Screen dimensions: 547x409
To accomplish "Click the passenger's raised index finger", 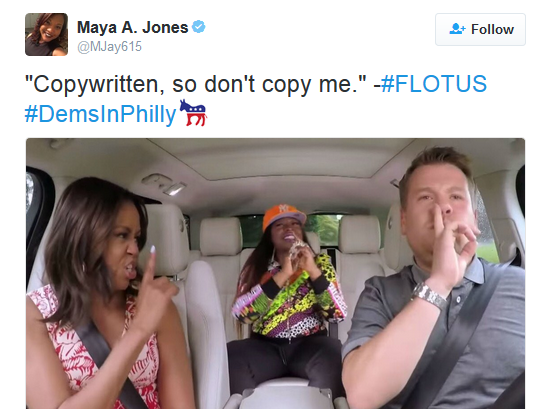I will pyautogui.click(x=151, y=264).
